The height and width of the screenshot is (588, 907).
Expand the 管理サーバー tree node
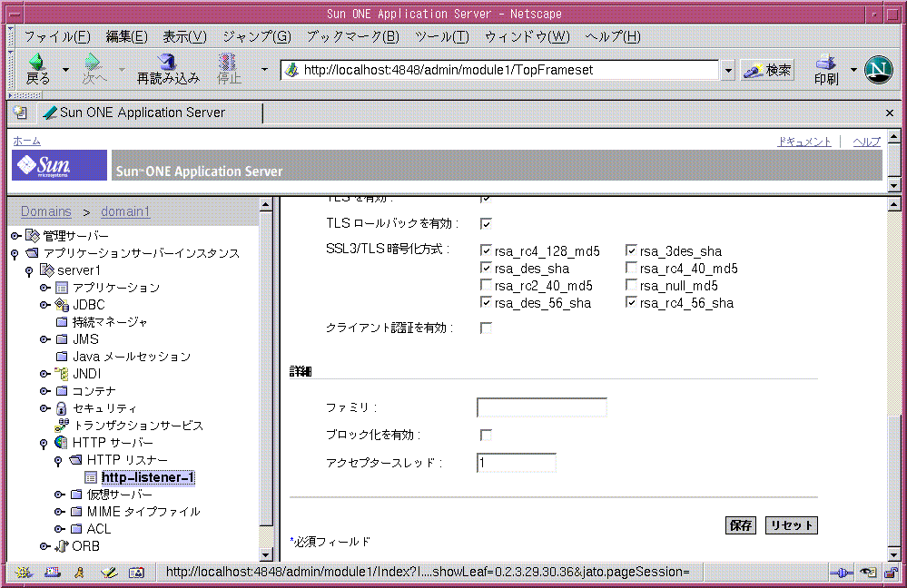click(16, 236)
